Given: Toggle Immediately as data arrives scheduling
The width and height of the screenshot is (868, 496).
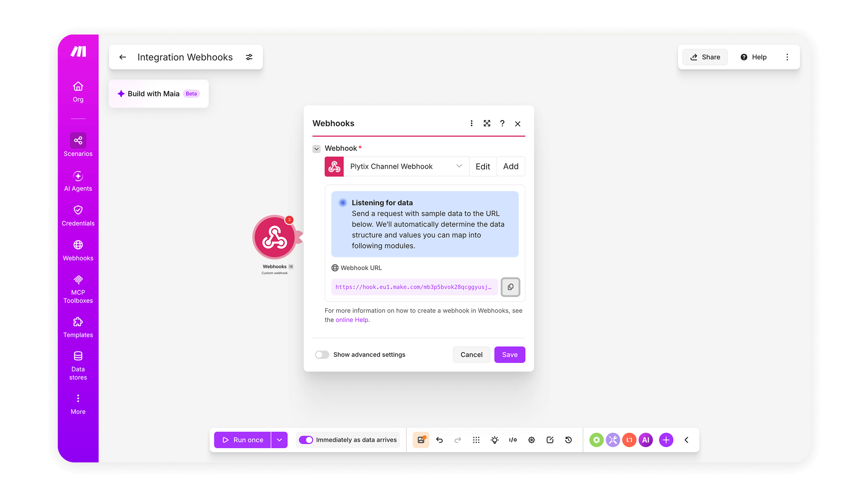Looking at the screenshot, I should coord(306,440).
